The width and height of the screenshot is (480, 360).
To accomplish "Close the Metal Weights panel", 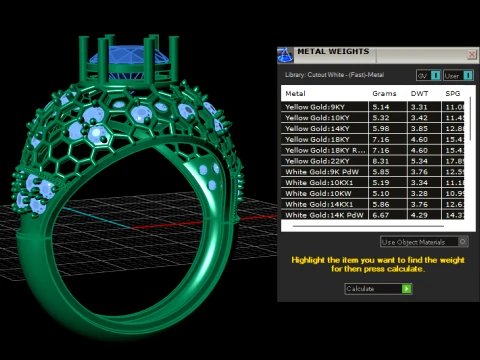I will pyautogui.click(x=472, y=55).
